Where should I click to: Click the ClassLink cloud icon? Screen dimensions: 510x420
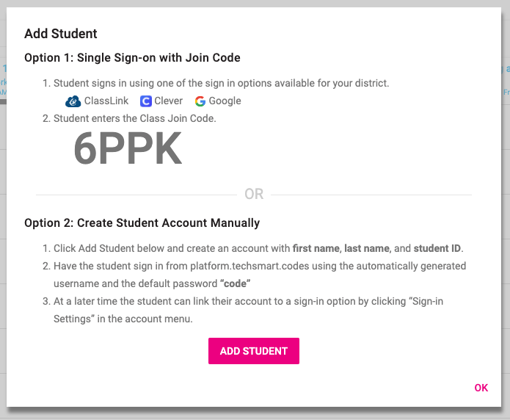coord(73,101)
